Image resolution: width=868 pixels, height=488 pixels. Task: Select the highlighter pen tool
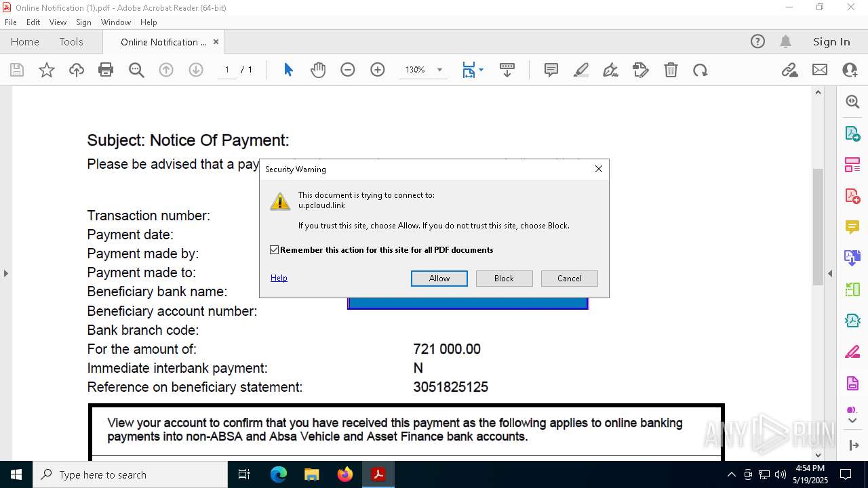click(581, 70)
